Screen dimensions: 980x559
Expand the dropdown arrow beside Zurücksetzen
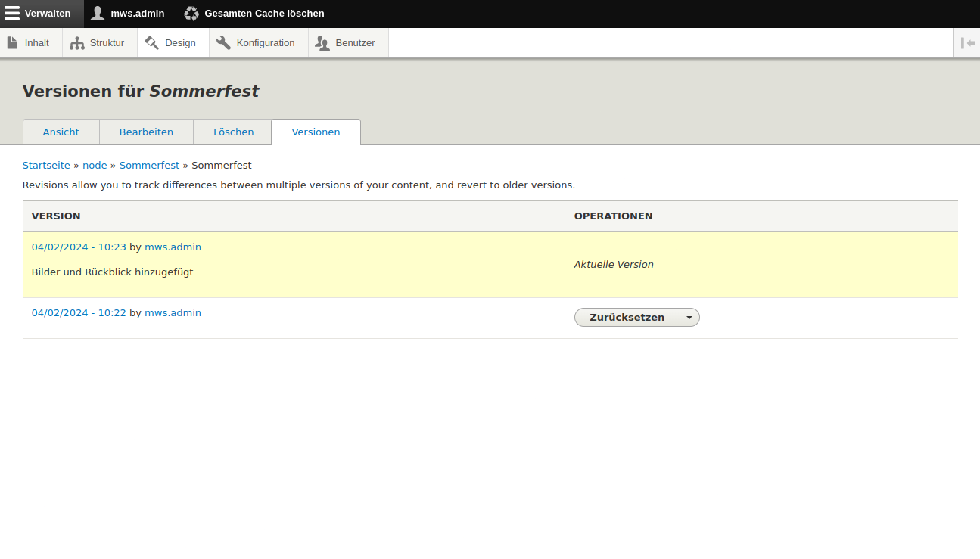pyautogui.click(x=689, y=318)
